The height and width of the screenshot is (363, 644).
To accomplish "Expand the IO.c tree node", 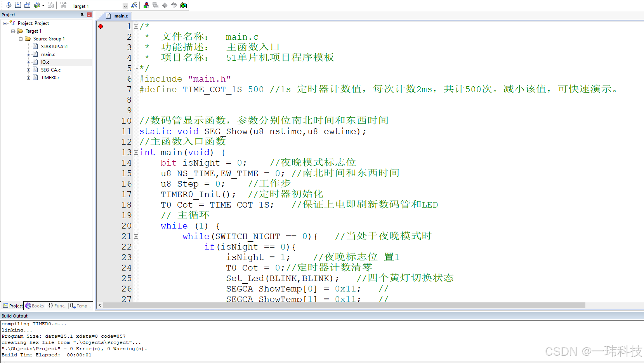I will [28, 62].
